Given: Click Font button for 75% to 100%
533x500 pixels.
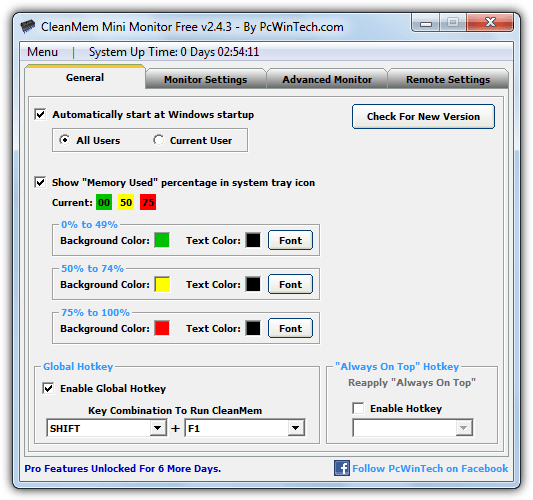Looking at the screenshot, I should point(290,328).
